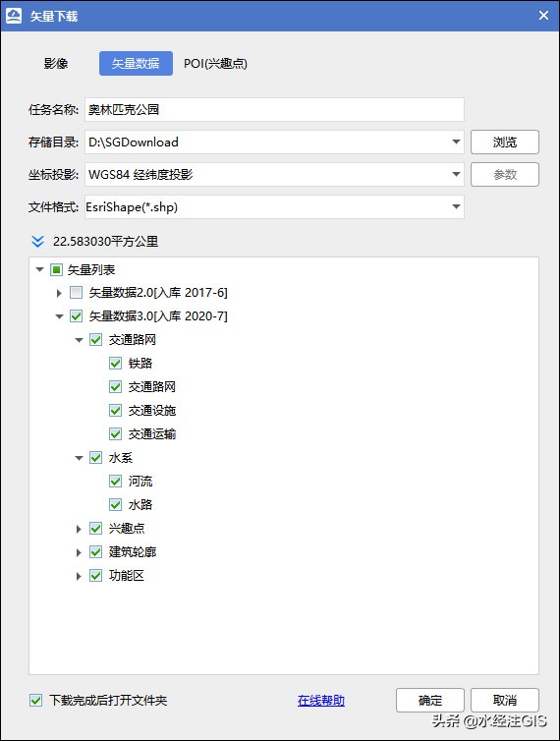Click the D:\SGDownload path text
560x741 pixels.
click(x=134, y=142)
